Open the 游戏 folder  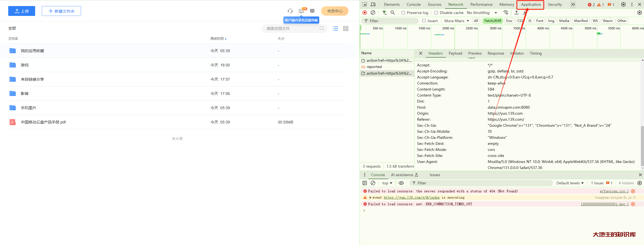click(x=25, y=65)
